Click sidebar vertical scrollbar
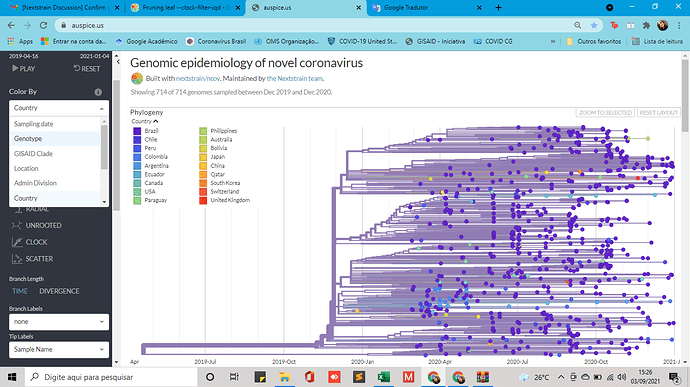 tap(116, 145)
